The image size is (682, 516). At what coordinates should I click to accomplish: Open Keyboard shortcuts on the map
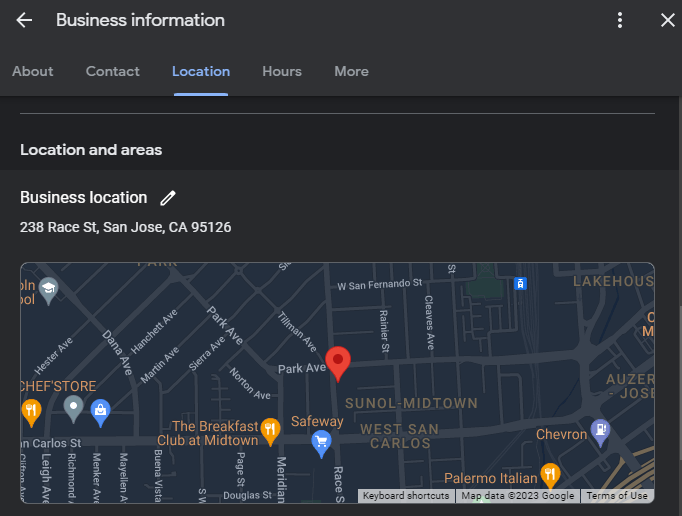(x=406, y=496)
